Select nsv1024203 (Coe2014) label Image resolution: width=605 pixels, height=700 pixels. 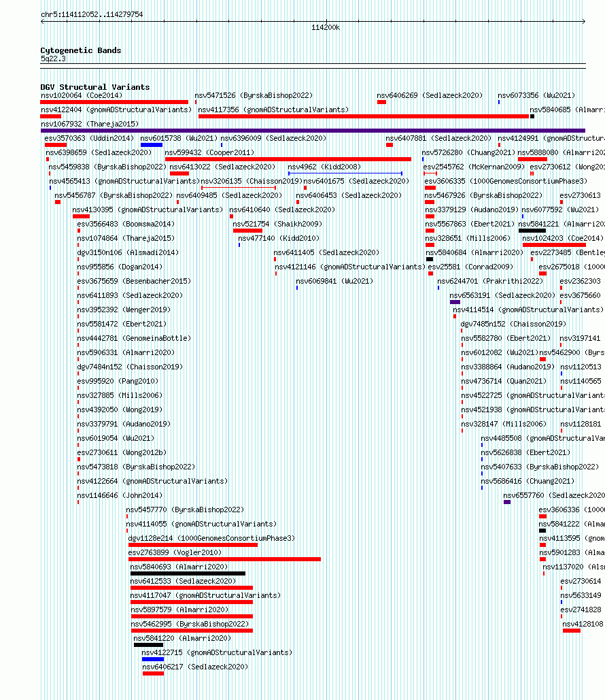tap(563, 238)
